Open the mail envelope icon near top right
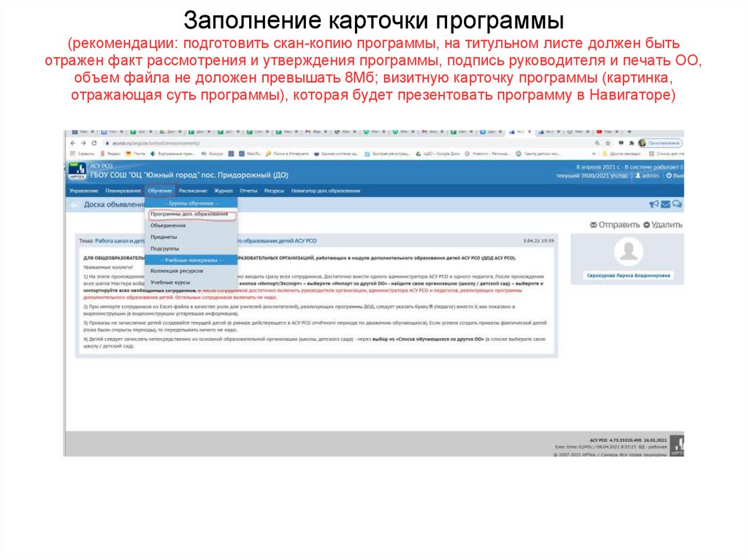This screenshot has width=748, height=560. coord(665,205)
